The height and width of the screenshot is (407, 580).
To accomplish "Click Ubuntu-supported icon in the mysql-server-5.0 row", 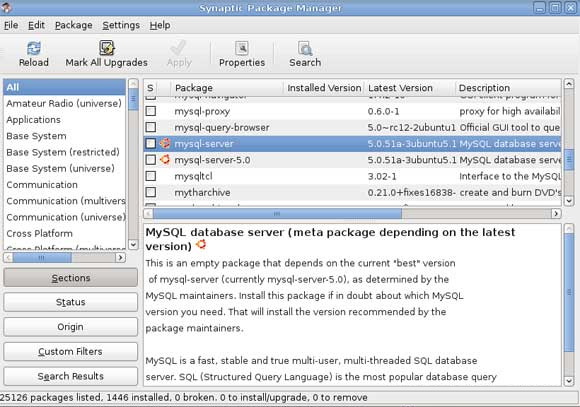I will point(165,160).
